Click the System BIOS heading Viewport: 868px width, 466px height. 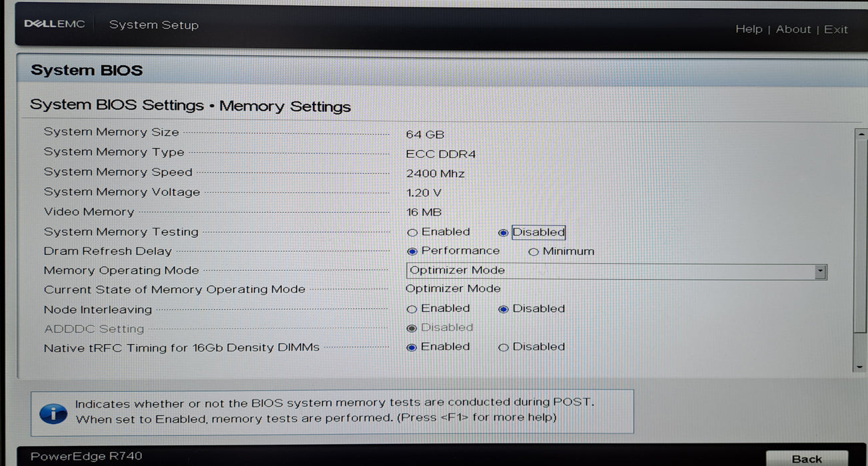pos(87,71)
